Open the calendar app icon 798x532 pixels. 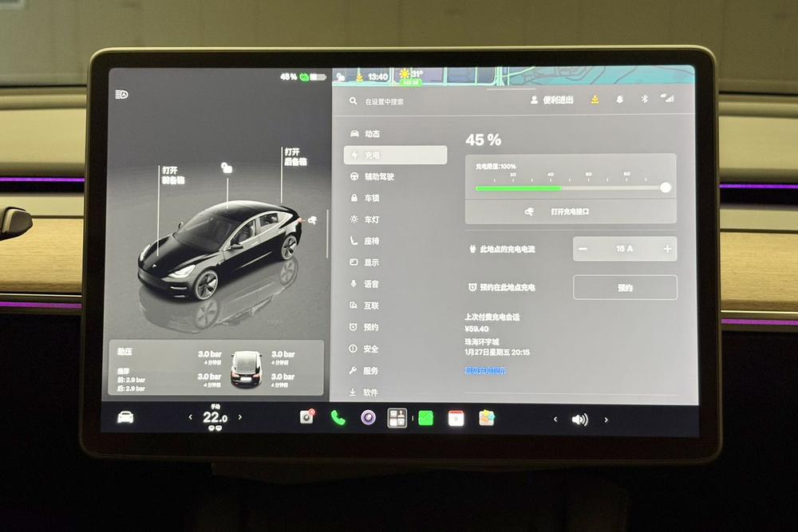point(456,419)
